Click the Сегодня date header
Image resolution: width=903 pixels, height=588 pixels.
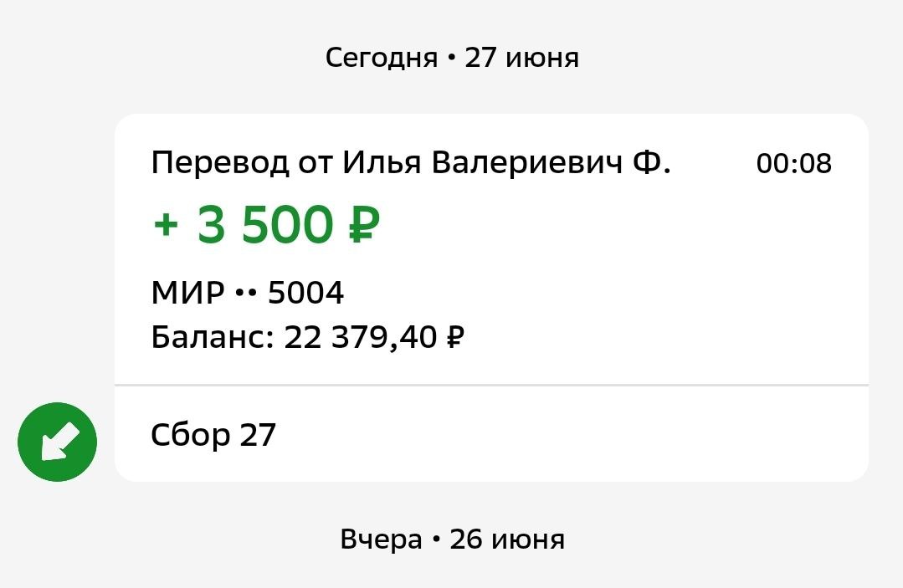(382, 58)
